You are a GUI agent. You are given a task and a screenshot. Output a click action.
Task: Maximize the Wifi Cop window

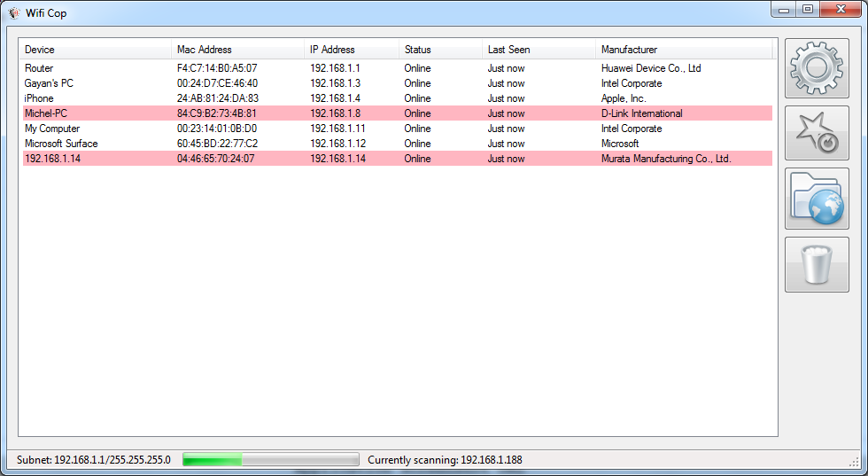tap(808, 10)
